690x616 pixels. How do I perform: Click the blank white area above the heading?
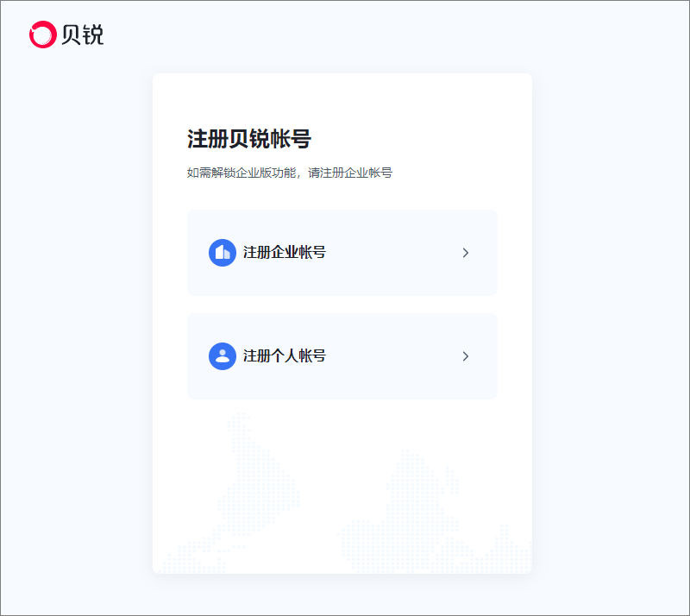click(342, 99)
